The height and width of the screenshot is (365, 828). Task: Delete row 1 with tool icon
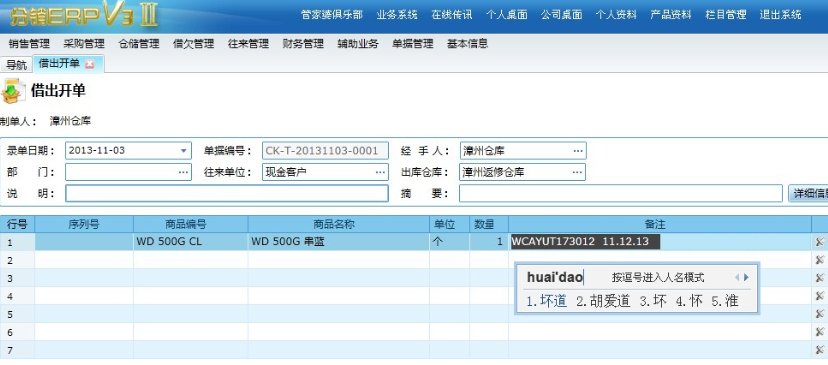click(x=820, y=242)
